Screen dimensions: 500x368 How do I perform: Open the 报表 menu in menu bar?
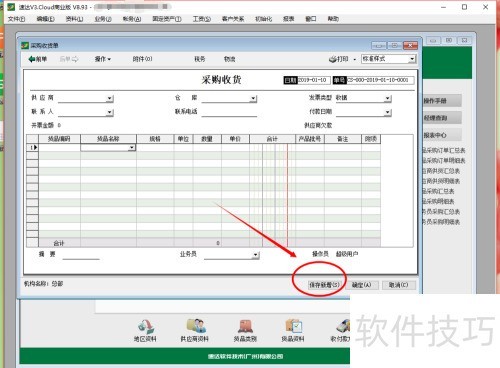[289, 19]
